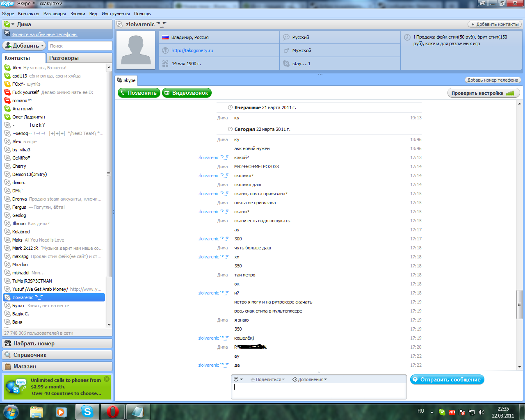Viewport: 525px width, 420px height.
Task: Click Shop bag icon
Action: (8, 366)
